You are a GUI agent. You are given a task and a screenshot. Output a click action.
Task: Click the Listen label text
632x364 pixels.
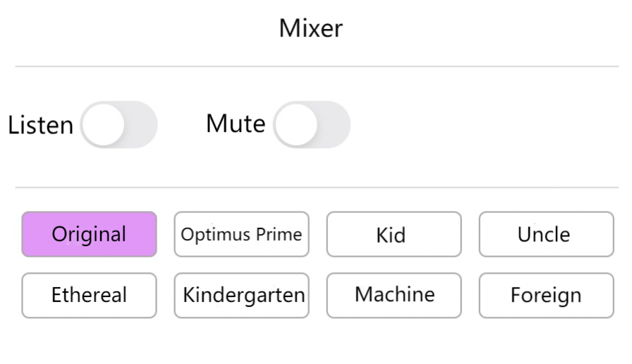40,126
